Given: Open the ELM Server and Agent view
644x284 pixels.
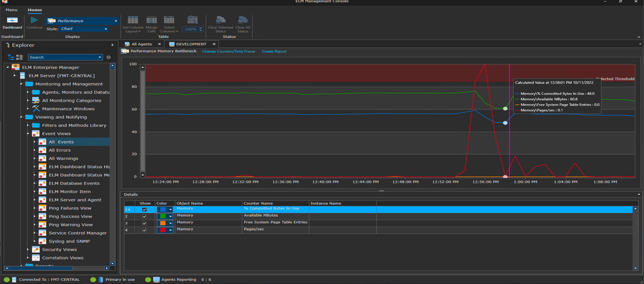Looking at the screenshot, I should point(75,200).
